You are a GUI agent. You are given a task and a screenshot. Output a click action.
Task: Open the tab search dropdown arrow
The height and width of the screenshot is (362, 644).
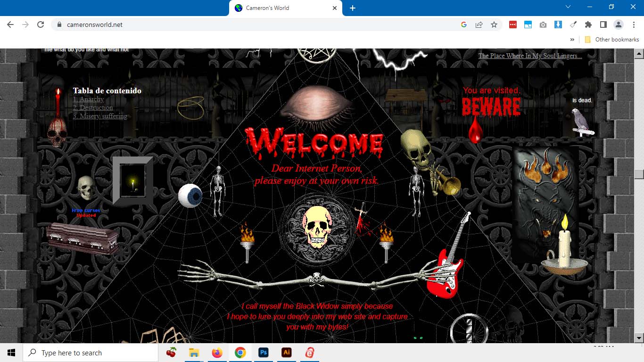pyautogui.click(x=568, y=7)
